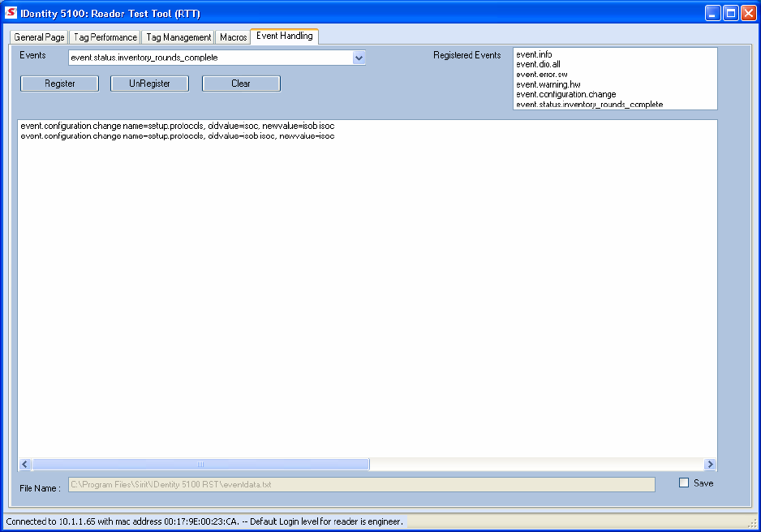Click the status bar connection message
Image resolution: width=761 pixels, height=532 pixels.
(204, 521)
